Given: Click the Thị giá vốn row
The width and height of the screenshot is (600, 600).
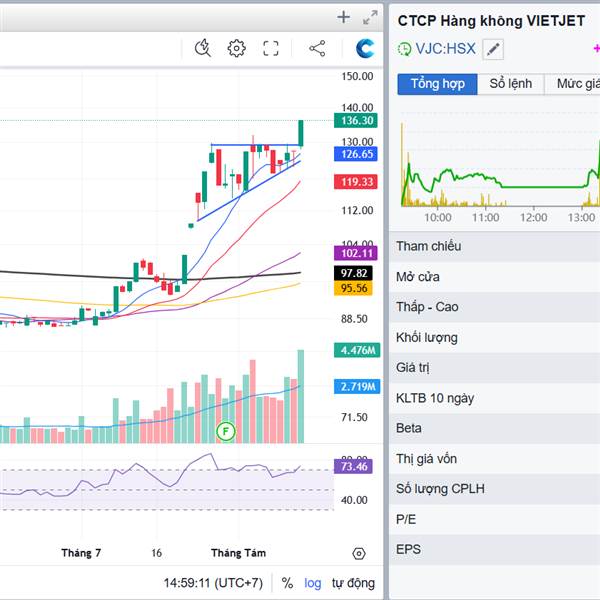Looking at the screenshot, I should click(x=494, y=459).
